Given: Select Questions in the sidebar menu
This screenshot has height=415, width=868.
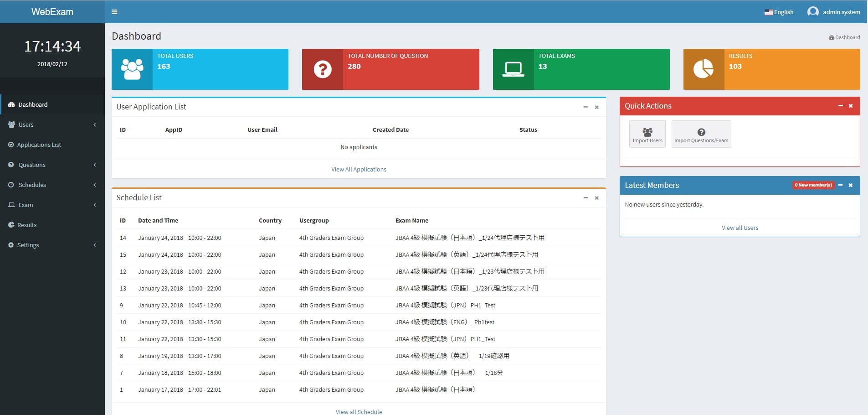Looking at the screenshot, I should point(52,165).
